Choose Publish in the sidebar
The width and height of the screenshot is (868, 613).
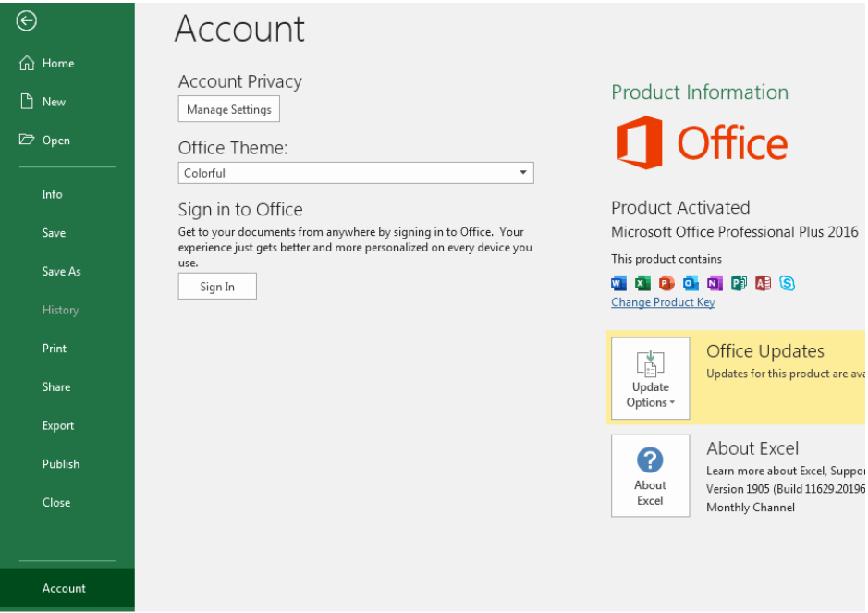(x=61, y=464)
